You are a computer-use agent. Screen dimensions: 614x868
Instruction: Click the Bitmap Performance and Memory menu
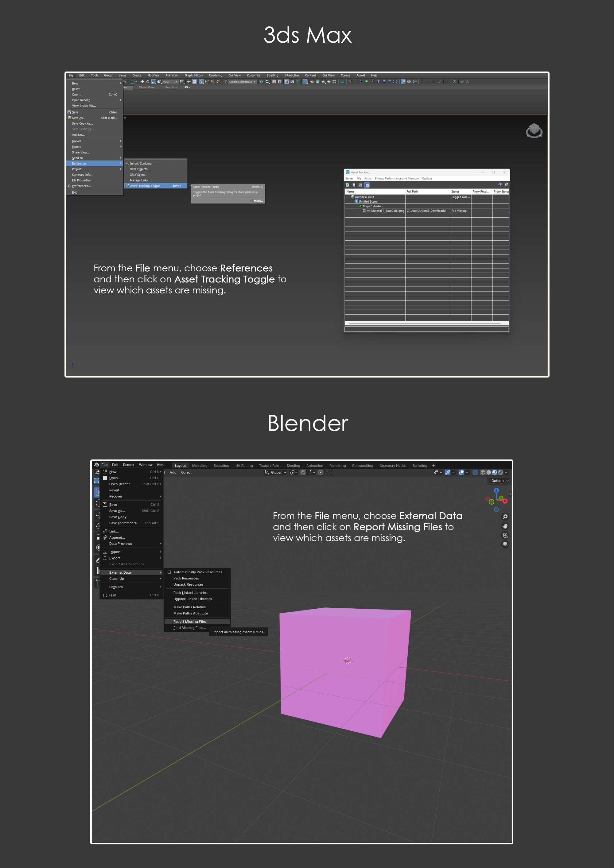[396, 178]
